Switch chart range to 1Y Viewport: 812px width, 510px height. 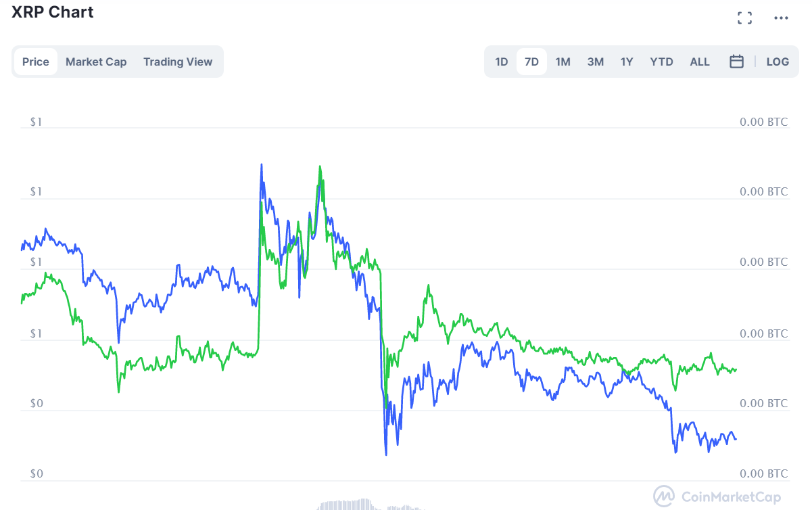click(x=627, y=62)
